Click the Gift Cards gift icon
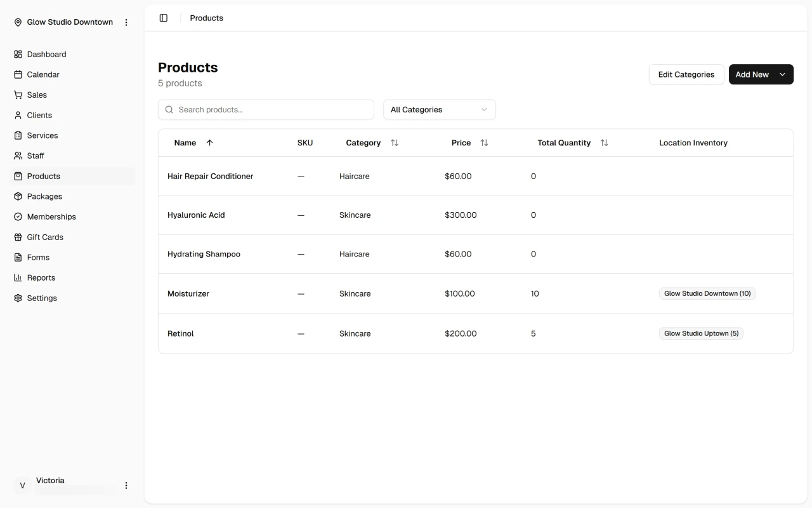812x508 pixels. click(18, 237)
